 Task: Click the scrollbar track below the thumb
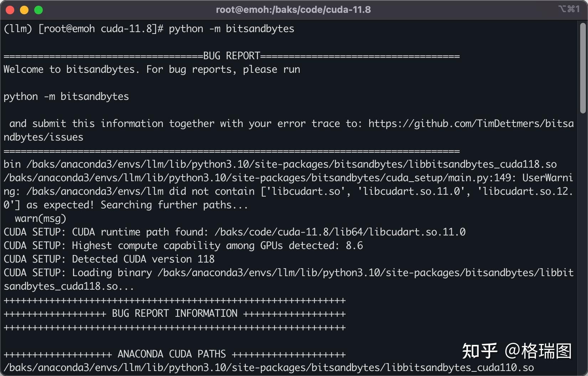click(x=583, y=232)
